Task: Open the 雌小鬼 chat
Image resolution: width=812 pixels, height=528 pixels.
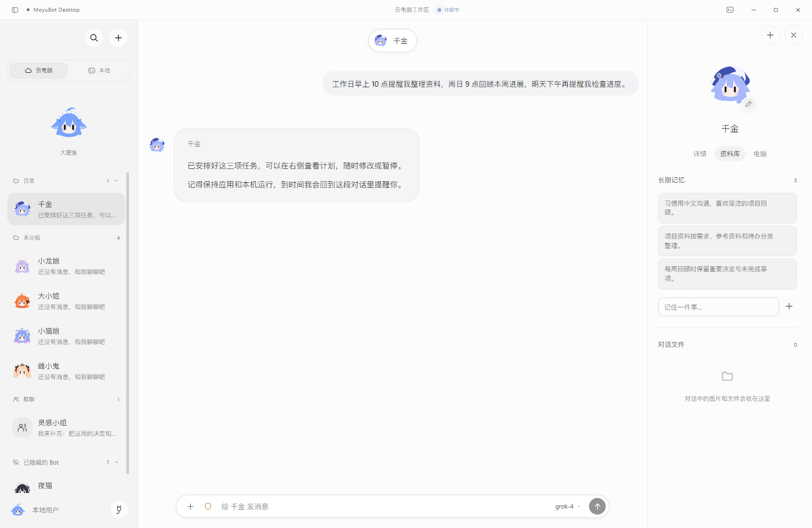Action: click(x=66, y=371)
